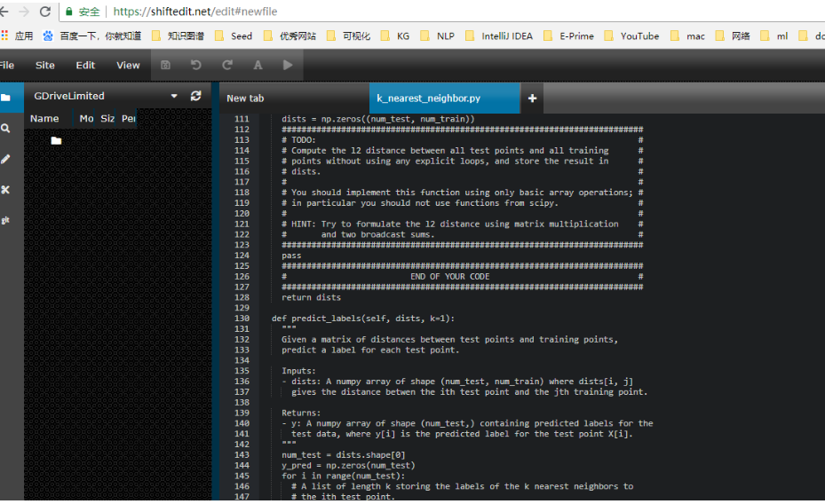This screenshot has height=504, width=825.
Task: Open the snippets scissors sidebar icon
Action: [6, 190]
